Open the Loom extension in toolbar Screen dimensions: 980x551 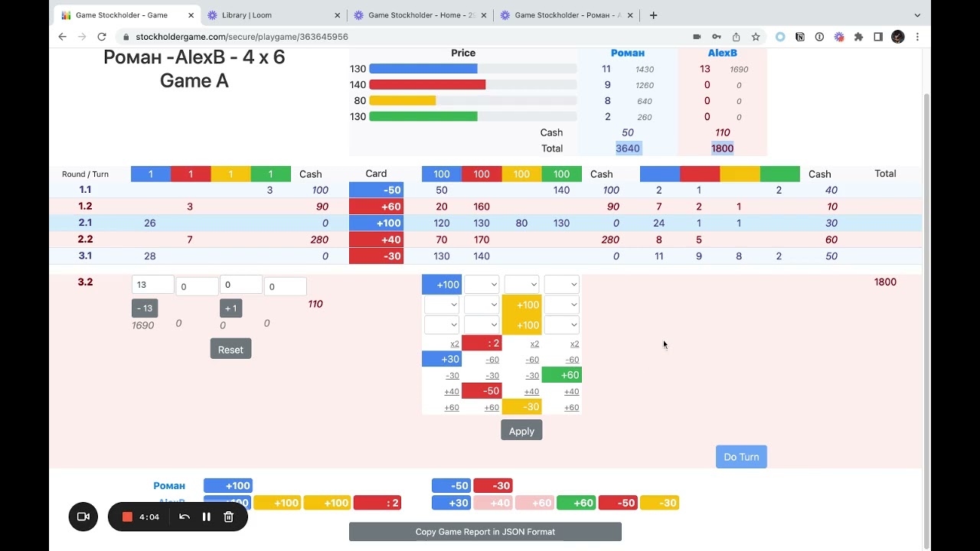pos(839,37)
